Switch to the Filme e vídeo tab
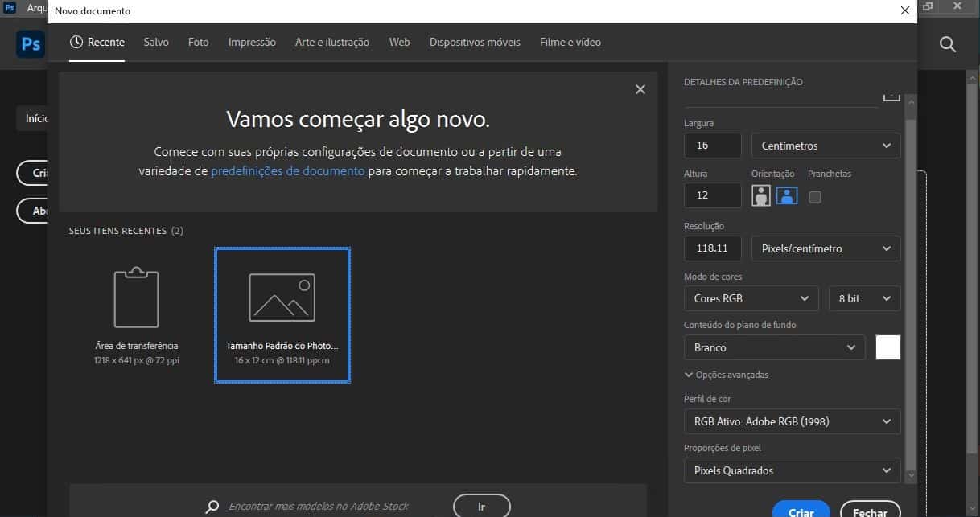The image size is (980, 517). pos(570,42)
